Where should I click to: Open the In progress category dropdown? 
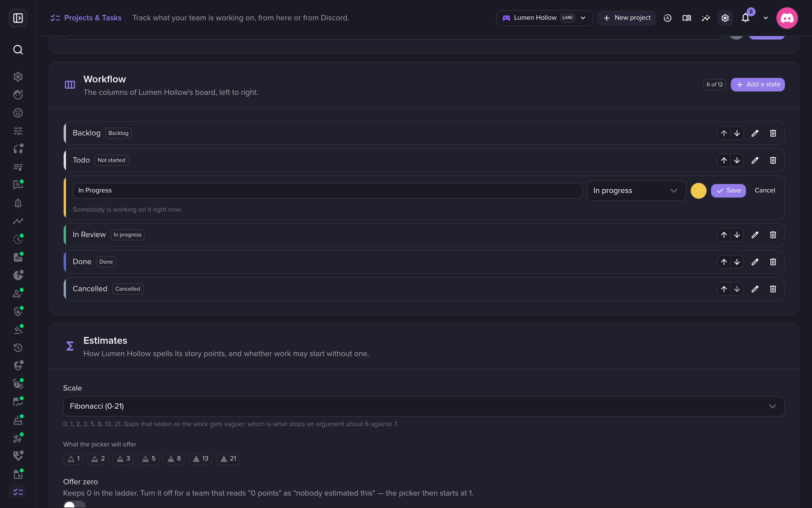636,191
